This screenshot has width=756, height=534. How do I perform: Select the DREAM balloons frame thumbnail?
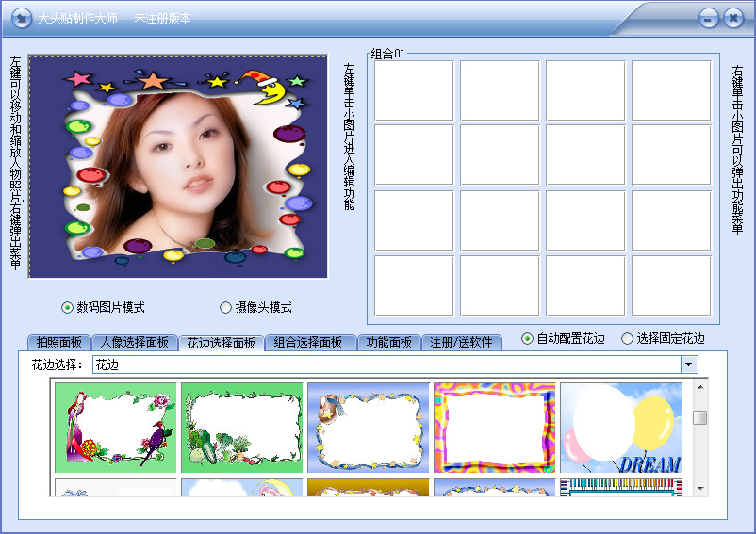pos(621,428)
